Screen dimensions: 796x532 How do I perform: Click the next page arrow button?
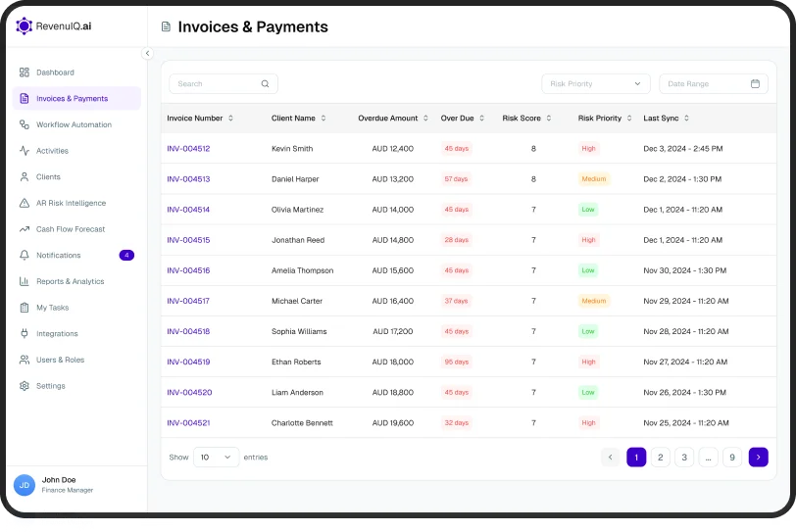758,457
